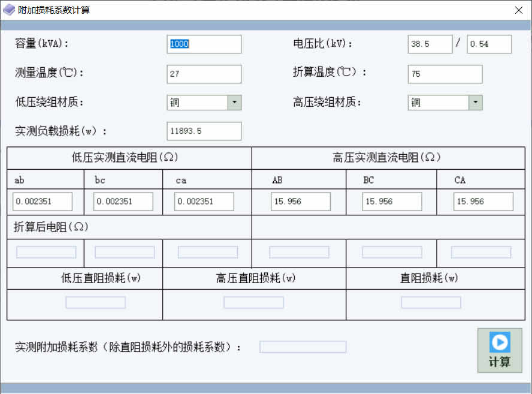Click the app icon in title bar
This screenshot has height=394, width=532.
(9, 10)
